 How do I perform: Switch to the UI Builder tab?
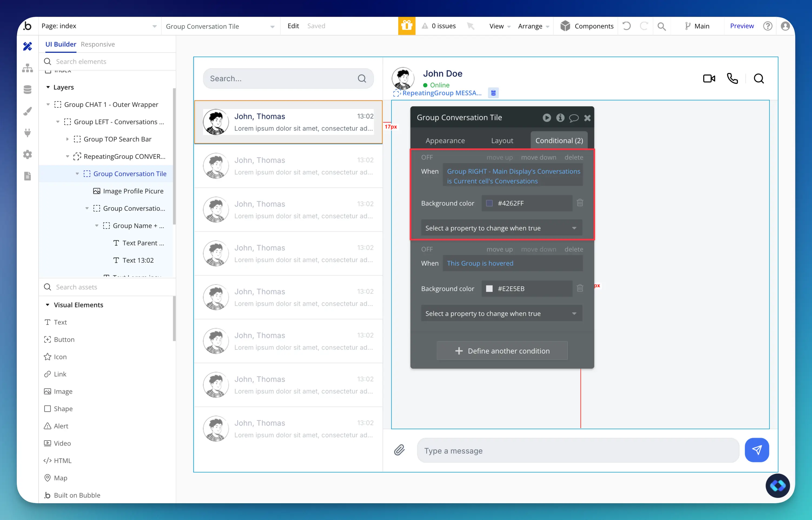click(61, 44)
